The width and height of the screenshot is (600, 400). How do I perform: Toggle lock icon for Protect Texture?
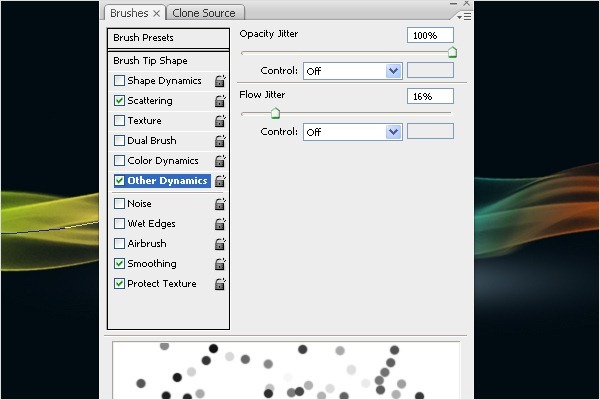(x=220, y=284)
